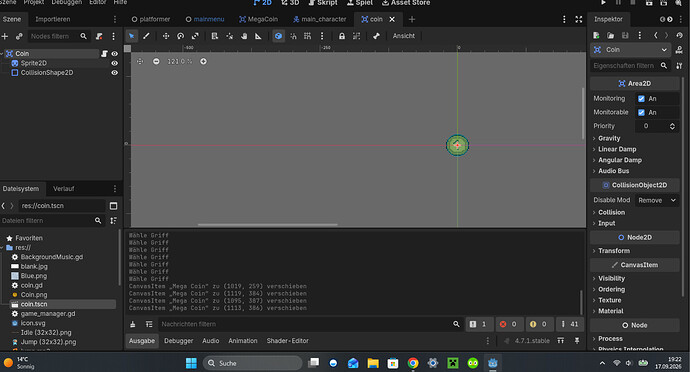This screenshot has height=372, width=690.
Task: Expand the Collision section
Action: (611, 212)
